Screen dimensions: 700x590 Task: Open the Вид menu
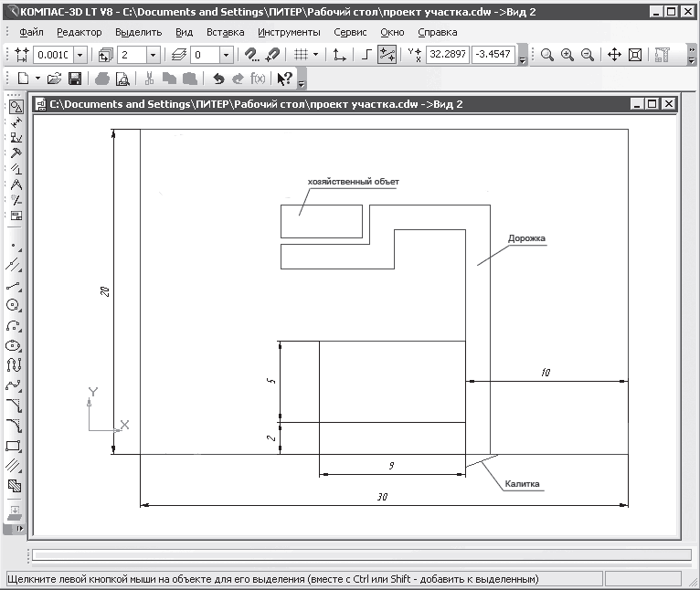pos(185,32)
